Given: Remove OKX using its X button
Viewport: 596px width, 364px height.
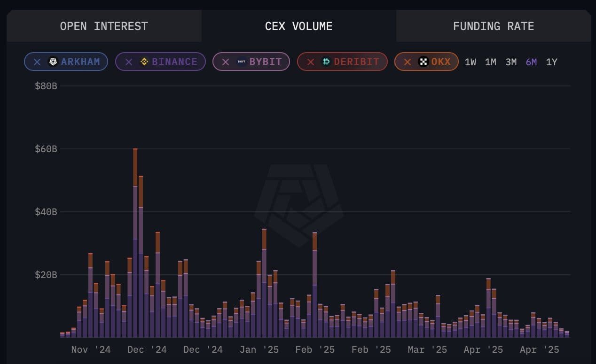Looking at the screenshot, I should (407, 62).
